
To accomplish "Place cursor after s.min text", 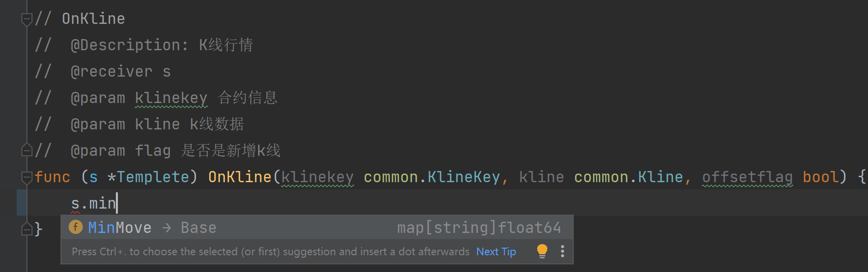I will 117,203.
